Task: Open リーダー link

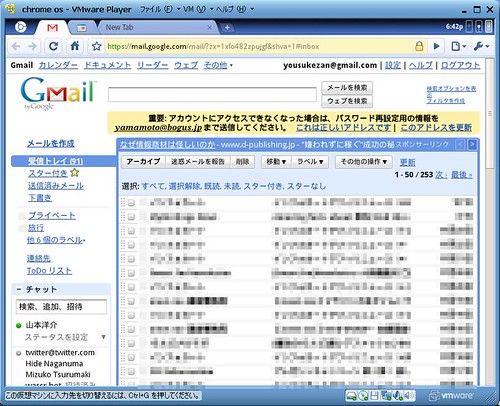Action: [x=153, y=65]
